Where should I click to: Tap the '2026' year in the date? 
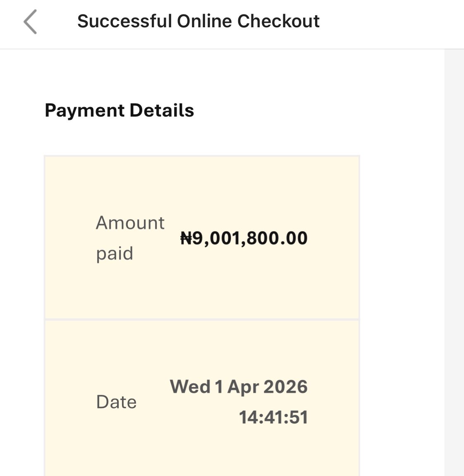coord(285,387)
